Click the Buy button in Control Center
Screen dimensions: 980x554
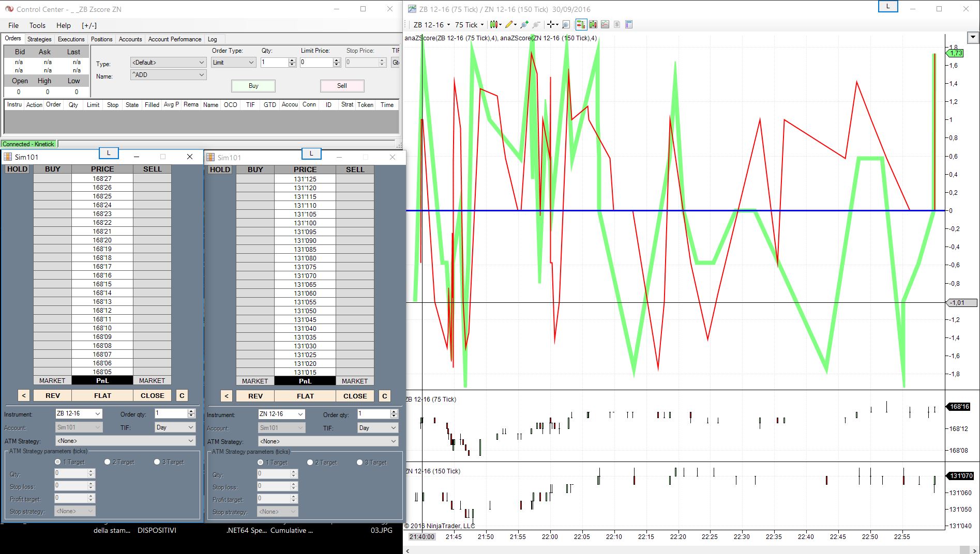pyautogui.click(x=253, y=86)
